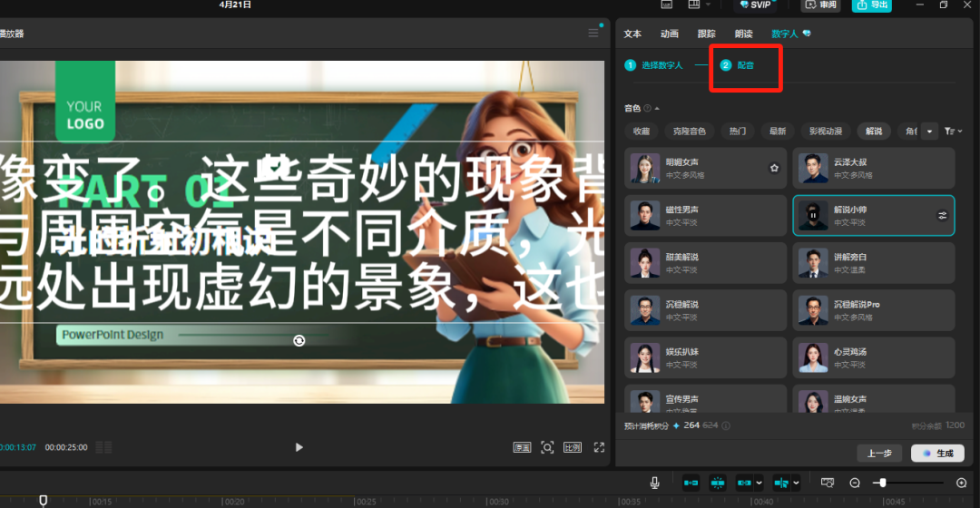Click the timeline zoom slider handle
This screenshot has height=508, width=980.
pyautogui.click(x=883, y=483)
